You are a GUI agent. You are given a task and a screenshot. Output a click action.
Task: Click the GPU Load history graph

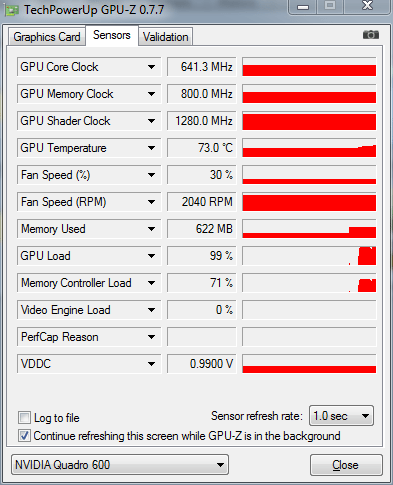(x=309, y=256)
